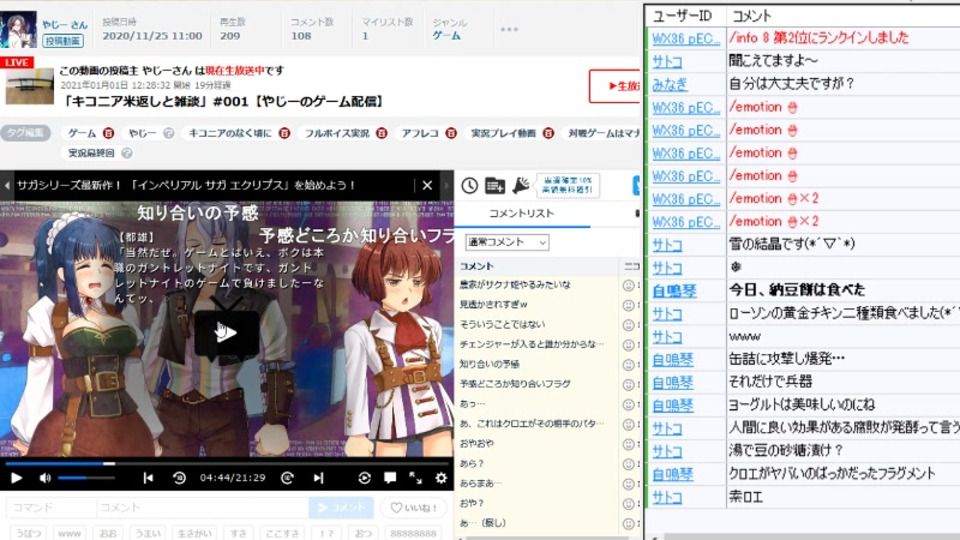Image resolution: width=960 pixels, height=540 pixels.
Task: Open the three-dots more menu
Action: [x=509, y=29]
